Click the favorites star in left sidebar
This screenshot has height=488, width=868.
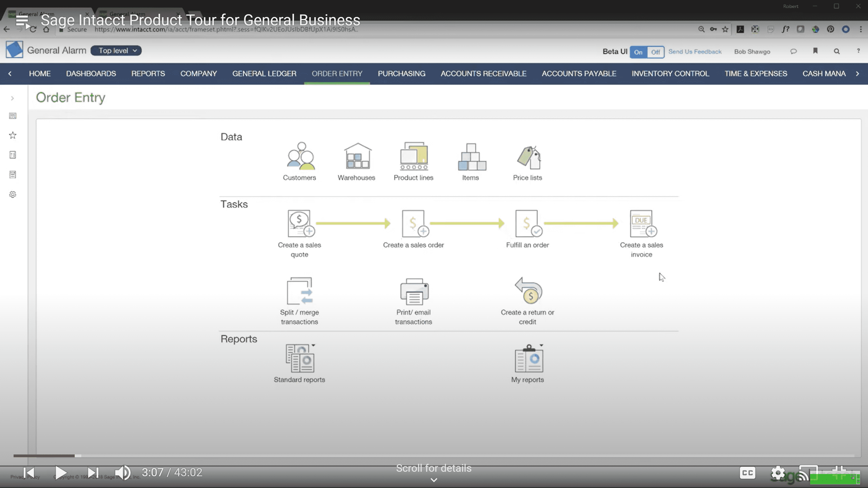pos(13,135)
